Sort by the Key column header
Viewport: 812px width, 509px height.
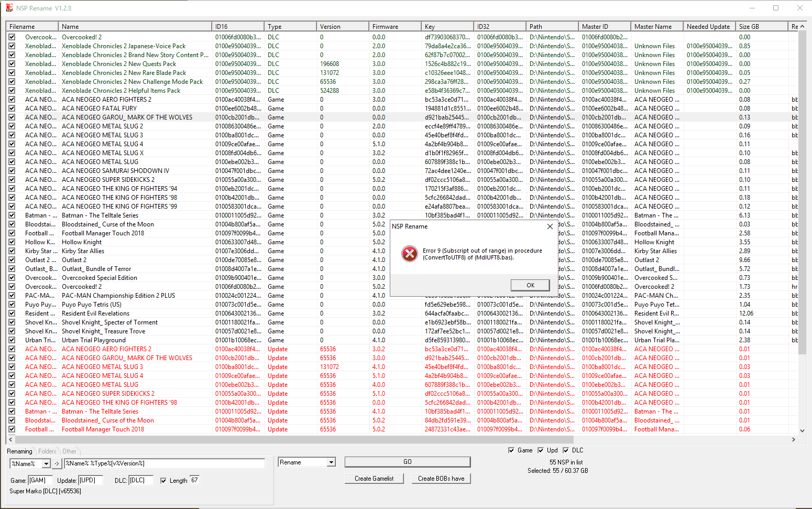point(448,27)
